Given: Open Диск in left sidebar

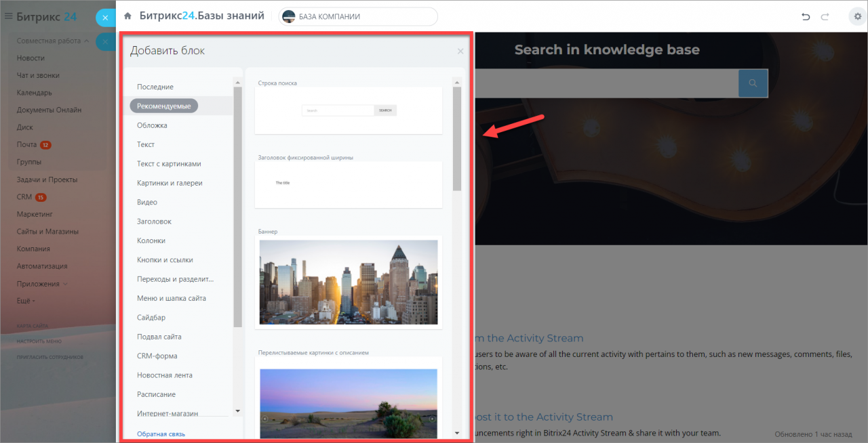Looking at the screenshot, I should point(24,127).
